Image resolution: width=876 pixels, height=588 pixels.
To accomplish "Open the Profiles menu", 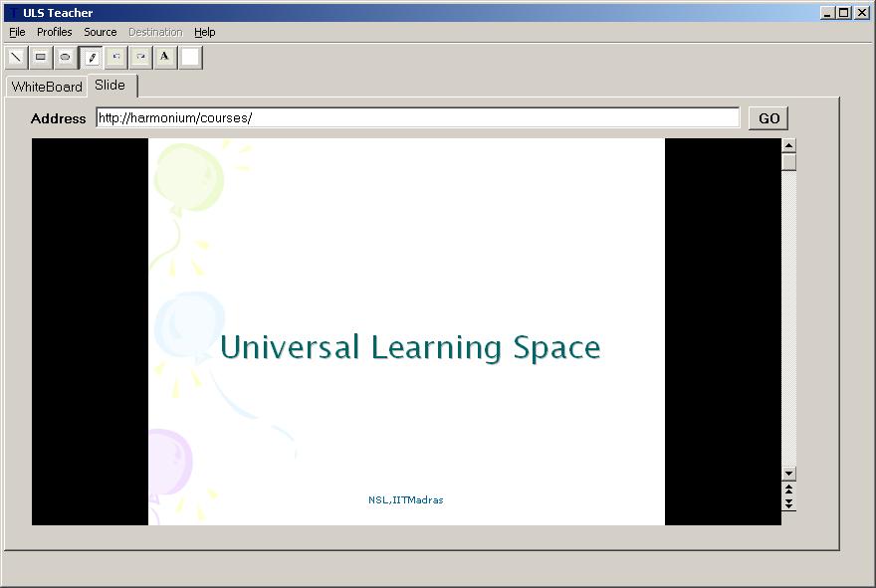I will 54,32.
